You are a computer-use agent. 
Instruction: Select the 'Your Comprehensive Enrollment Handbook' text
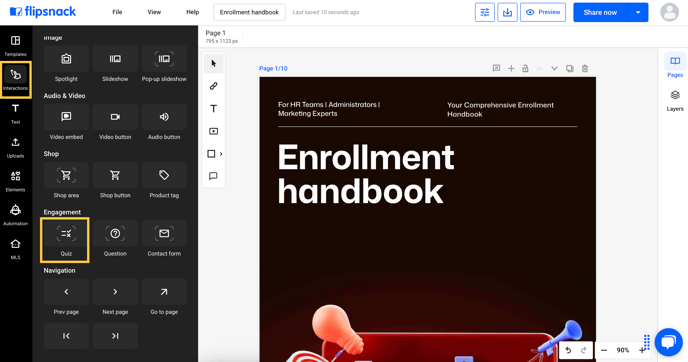(500, 110)
